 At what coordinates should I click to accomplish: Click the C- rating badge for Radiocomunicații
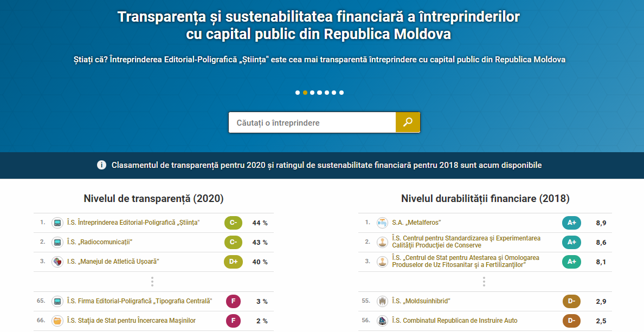point(233,242)
